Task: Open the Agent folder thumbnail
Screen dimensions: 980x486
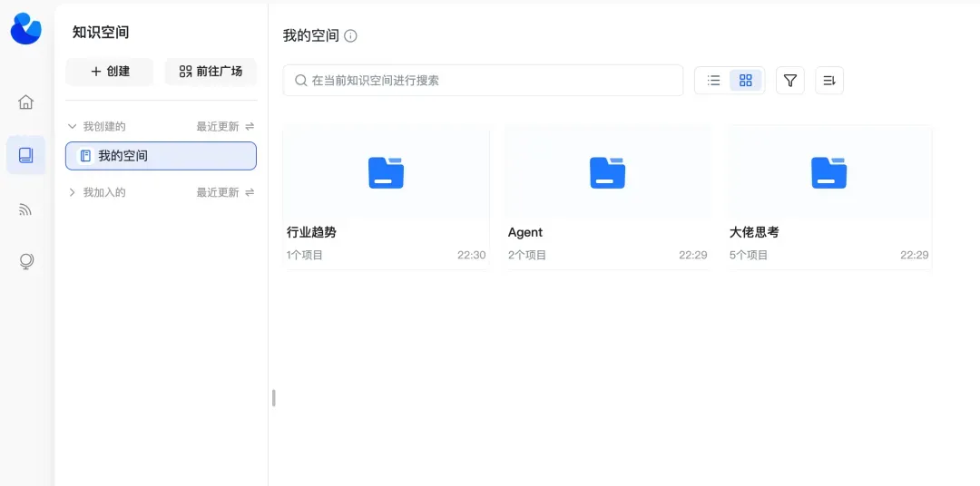Action: coord(607,171)
